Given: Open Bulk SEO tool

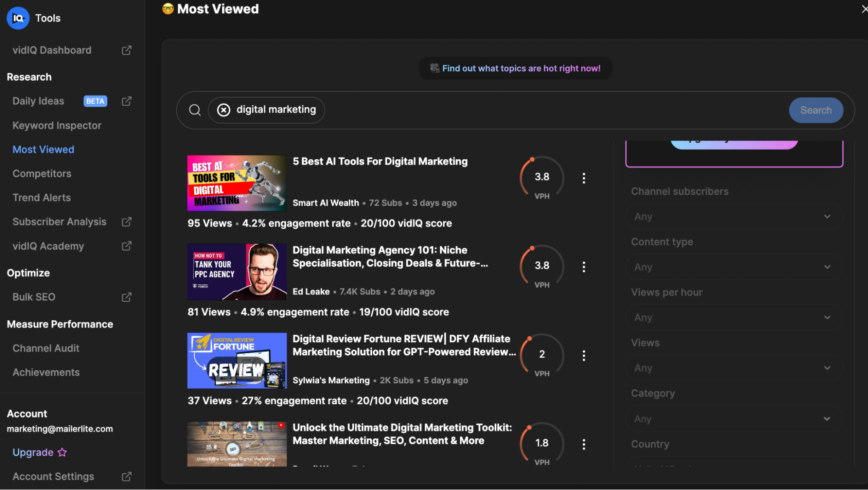Looking at the screenshot, I should [34, 297].
